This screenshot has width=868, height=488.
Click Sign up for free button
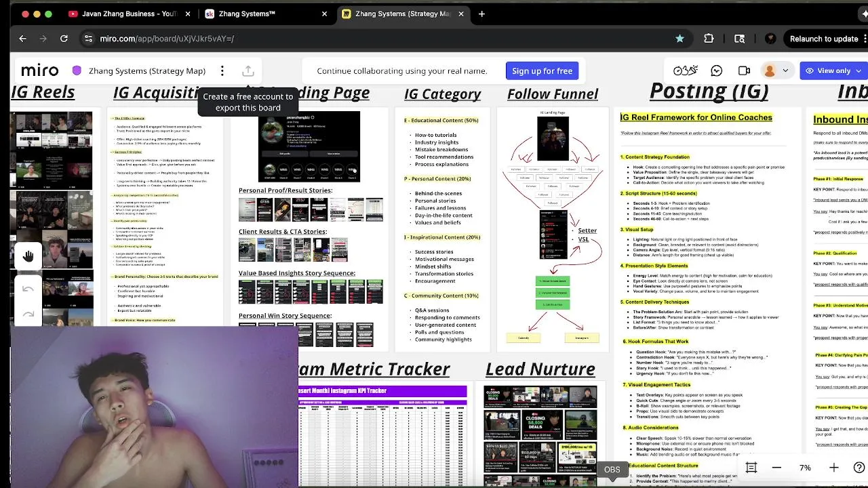(542, 70)
